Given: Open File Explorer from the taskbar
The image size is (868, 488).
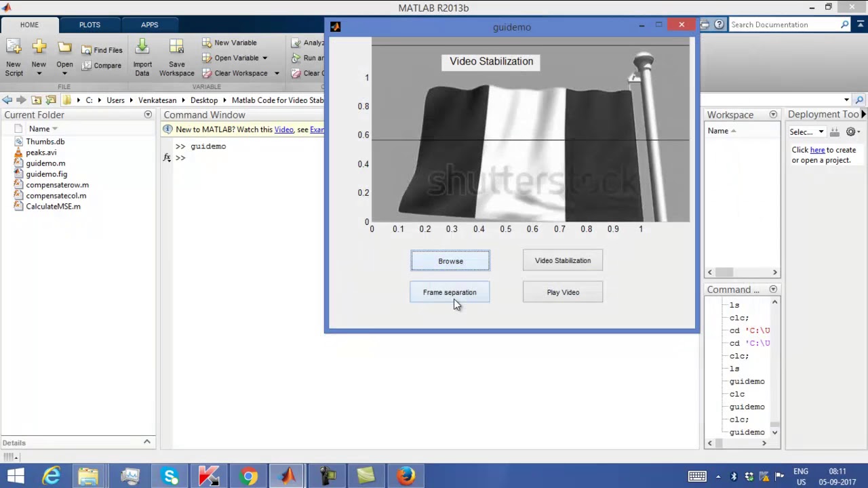Looking at the screenshot, I should pos(88,476).
